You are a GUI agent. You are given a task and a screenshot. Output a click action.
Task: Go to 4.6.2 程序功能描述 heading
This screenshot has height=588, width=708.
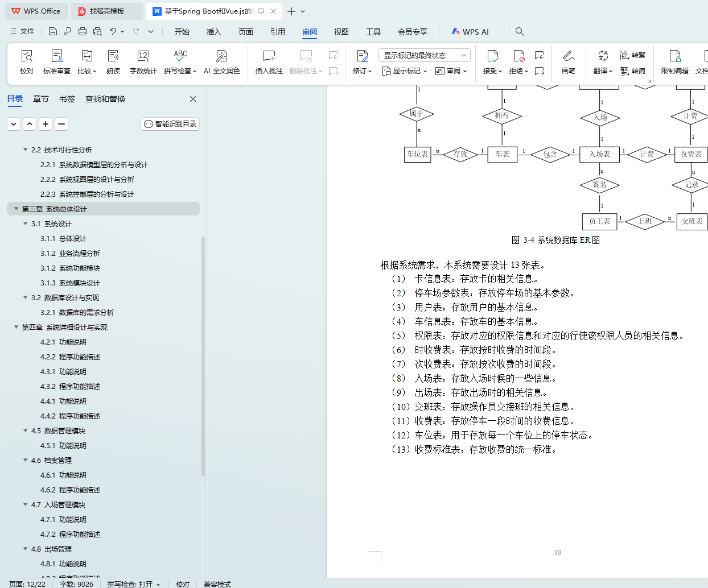coord(70,490)
